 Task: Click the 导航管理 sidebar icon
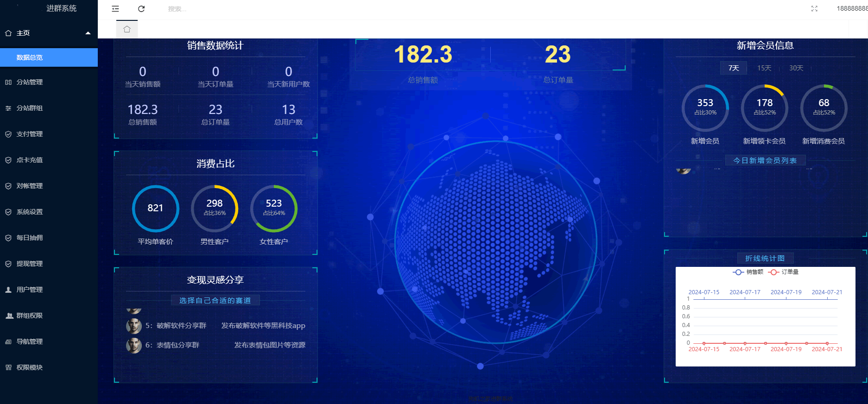8,341
